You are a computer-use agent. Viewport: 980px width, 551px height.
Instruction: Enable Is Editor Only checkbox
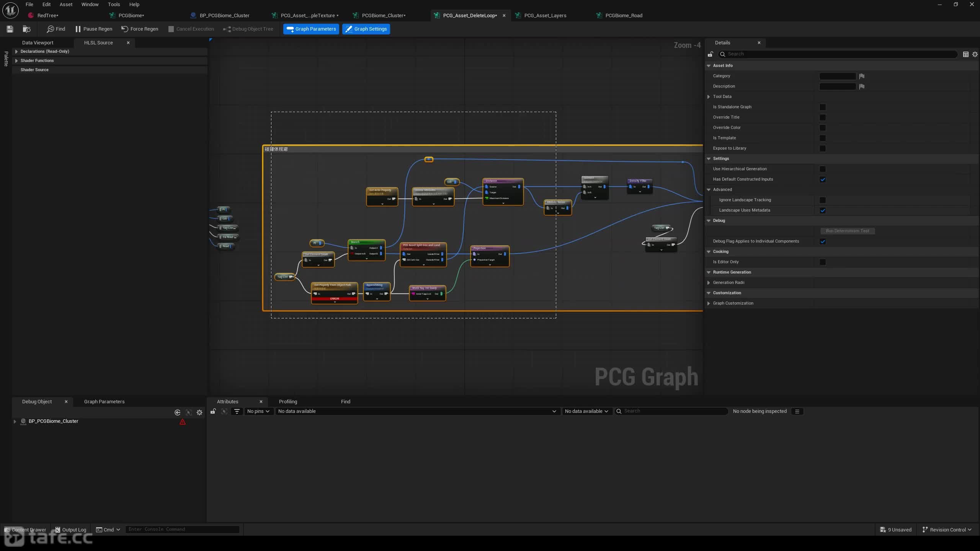click(x=823, y=262)
